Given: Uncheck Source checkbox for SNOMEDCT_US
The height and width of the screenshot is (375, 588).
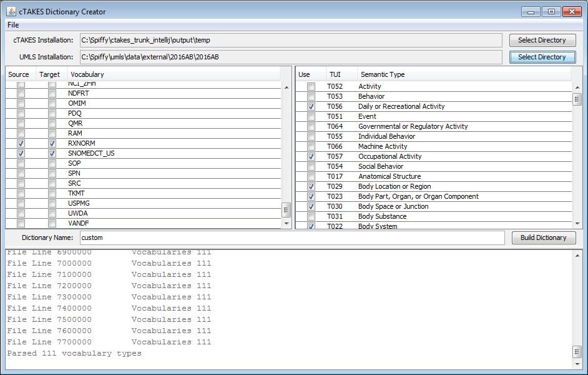Looking at the screenshot, I should pos(21,154).
